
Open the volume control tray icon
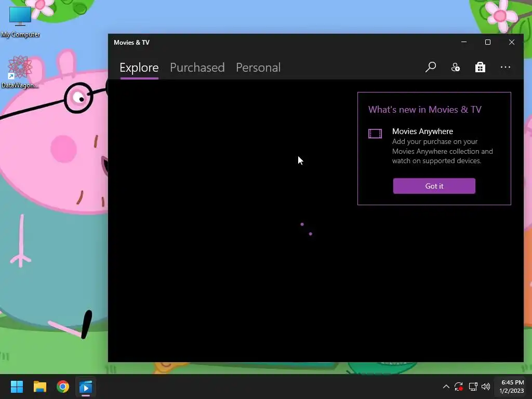pyautogui.click(x=486, y=387)
